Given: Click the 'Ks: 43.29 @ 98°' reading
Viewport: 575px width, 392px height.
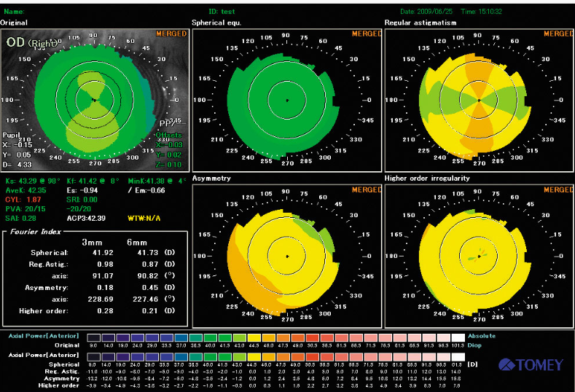Looking at the screenshot, I should point(33,181).
